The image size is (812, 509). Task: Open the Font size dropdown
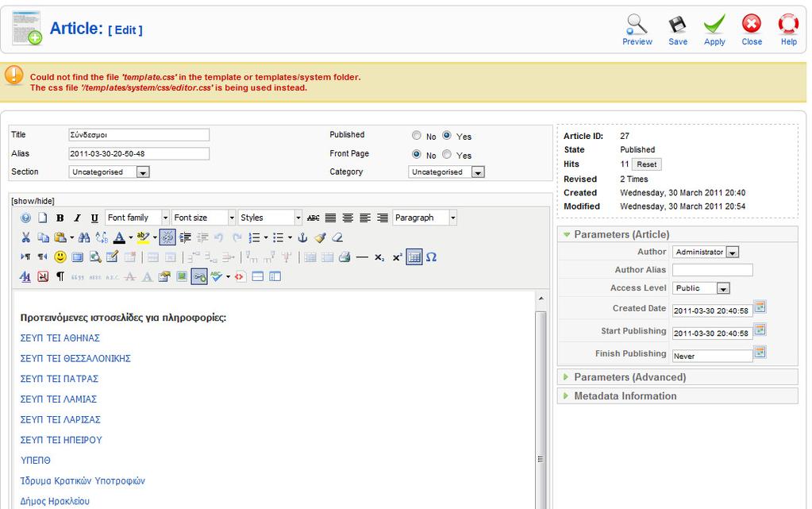click(203, 218)
